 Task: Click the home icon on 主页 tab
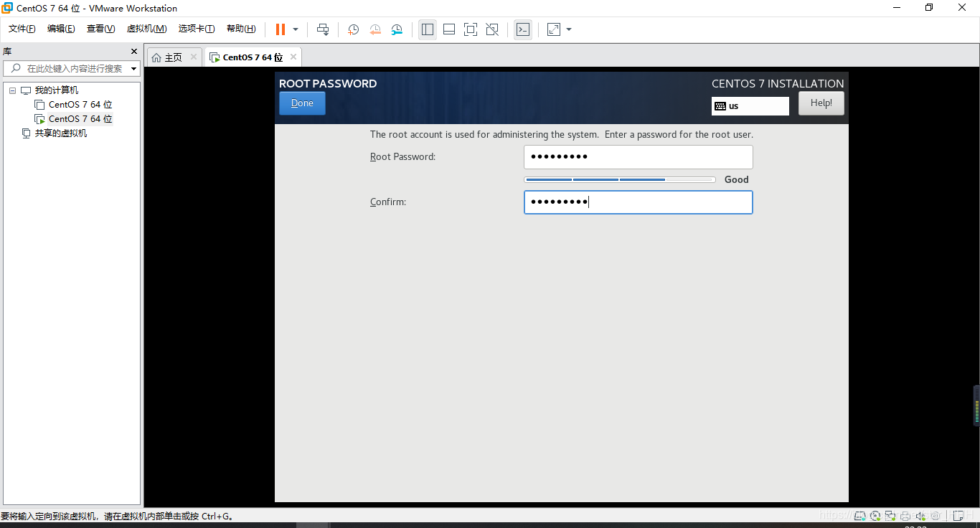click(x=156, y=57)
